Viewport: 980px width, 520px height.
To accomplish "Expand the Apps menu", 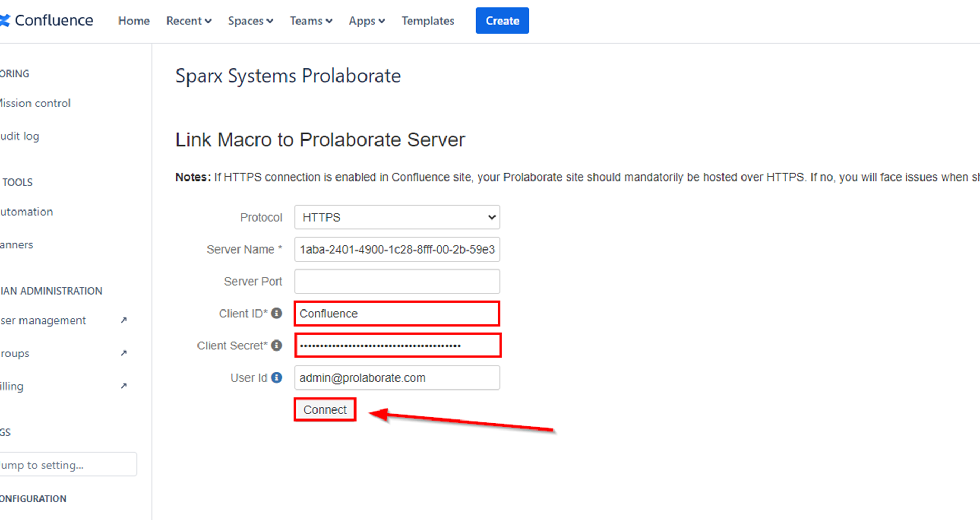I will click(x=367, y=21).
